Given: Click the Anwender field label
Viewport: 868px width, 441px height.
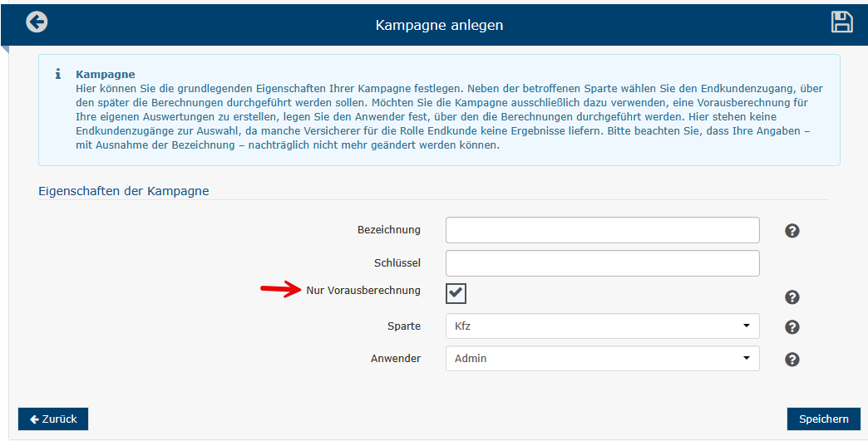Looking at the screenshot, I should [x=395, y=359].
